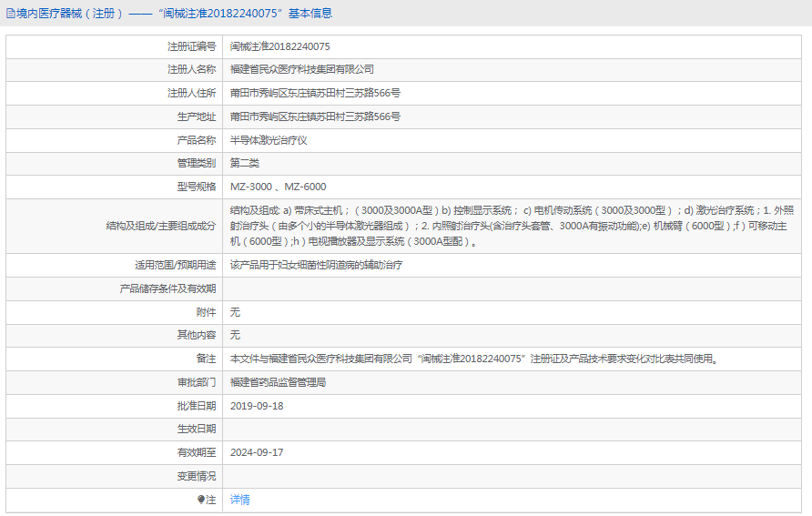Click the page title 境内医疗器械（注册）基本信息
The height and width of the screenshot is (516, 812).
174,14
